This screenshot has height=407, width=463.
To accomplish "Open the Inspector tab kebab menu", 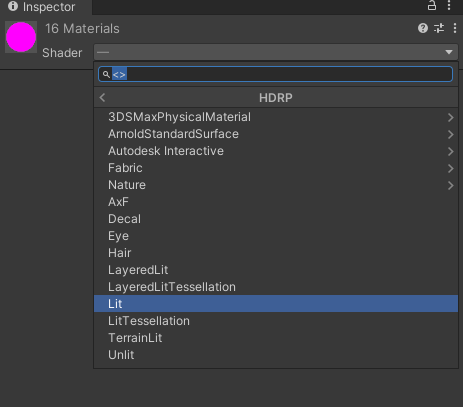I will click(x=449, y=6).
